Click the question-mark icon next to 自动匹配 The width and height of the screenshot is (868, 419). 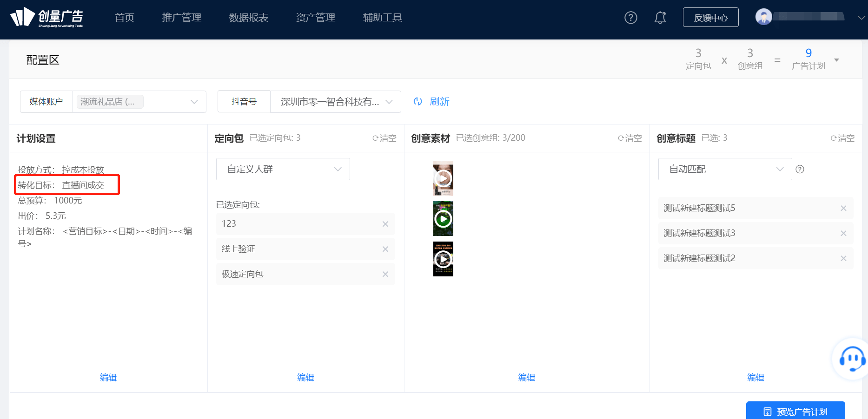click(x=800, y=169)
